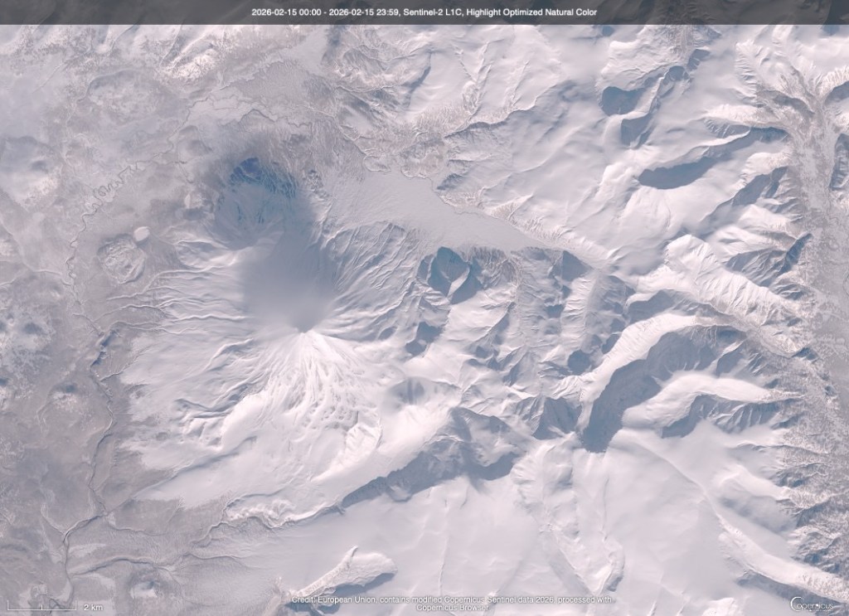Click "Highlight Optimized Natural Color" label

544,12
